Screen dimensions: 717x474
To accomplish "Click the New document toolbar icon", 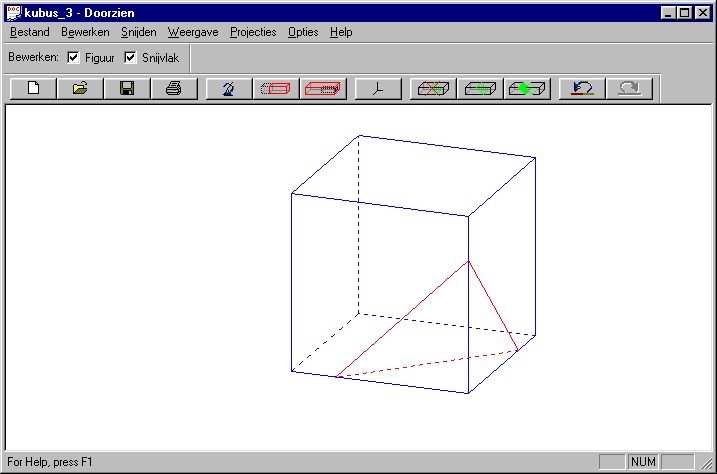I will tap(33, 88).
